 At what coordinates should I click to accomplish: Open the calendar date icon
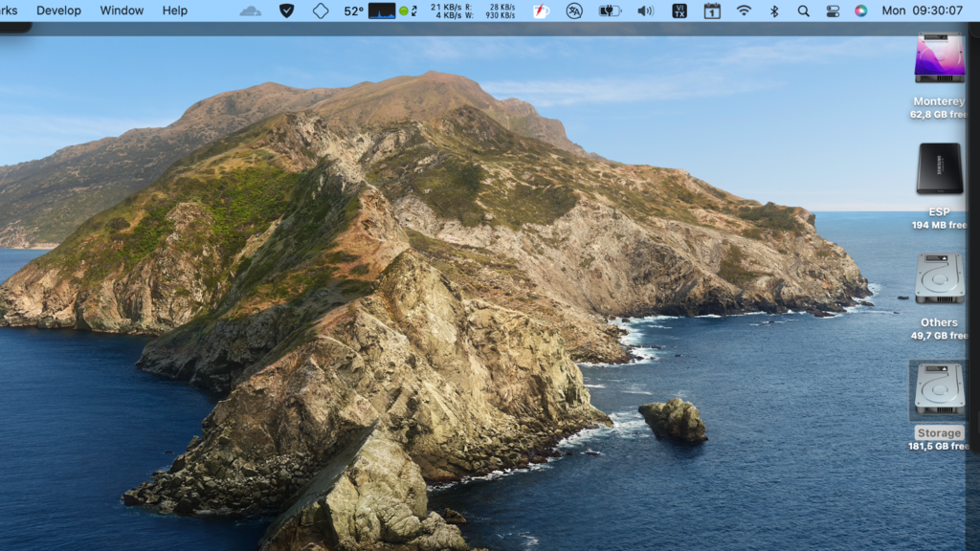point(712,11)
